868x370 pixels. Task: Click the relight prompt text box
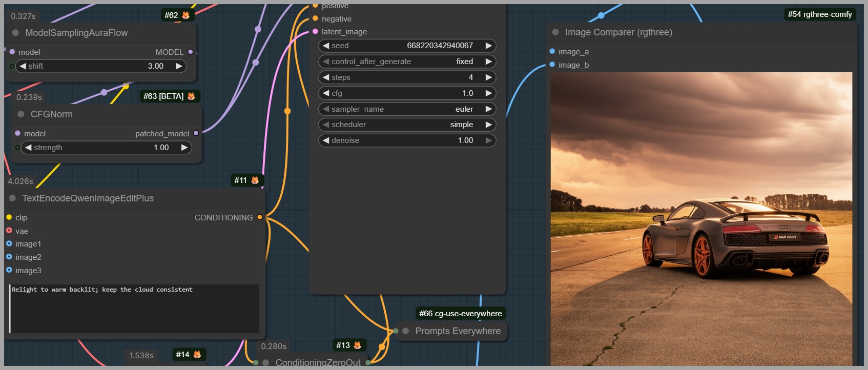(134, 309)
